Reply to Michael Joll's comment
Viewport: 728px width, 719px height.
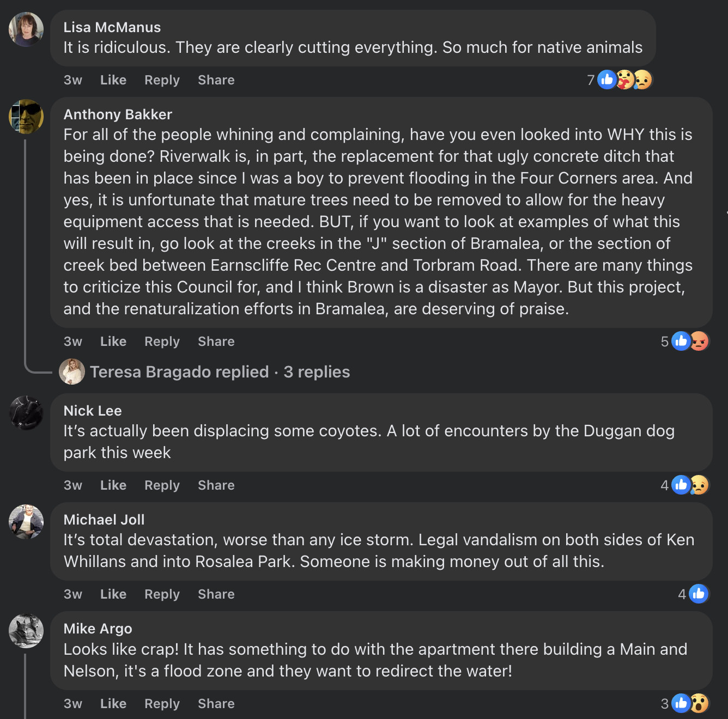162,594
